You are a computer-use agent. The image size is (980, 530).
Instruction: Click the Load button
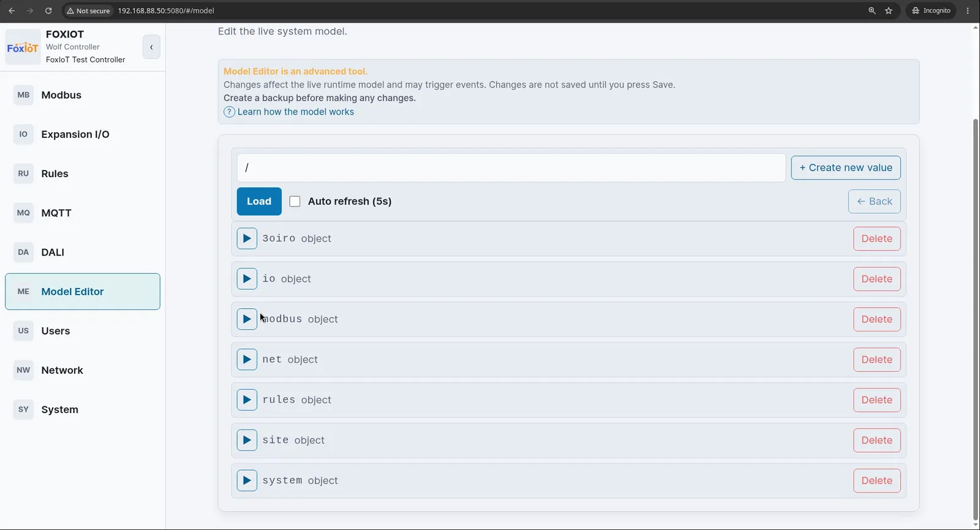[x=259, y=202]
